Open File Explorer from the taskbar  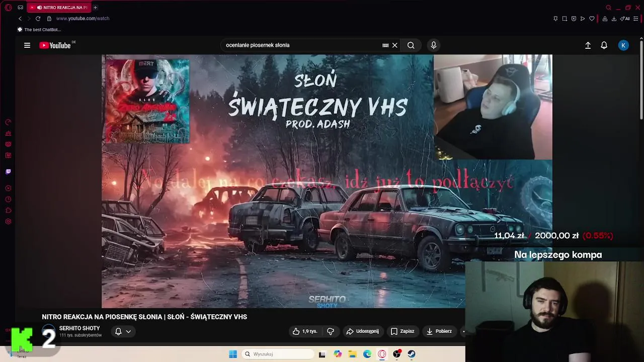(x=353, y=354)
